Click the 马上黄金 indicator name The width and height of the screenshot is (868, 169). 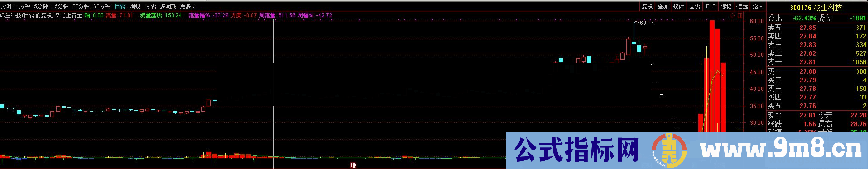coord(72,15)
